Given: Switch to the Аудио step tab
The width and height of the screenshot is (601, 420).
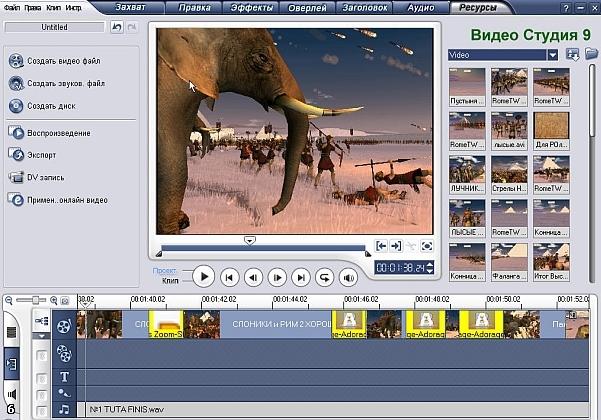Looking at the screenshot, I should [421, 8].
